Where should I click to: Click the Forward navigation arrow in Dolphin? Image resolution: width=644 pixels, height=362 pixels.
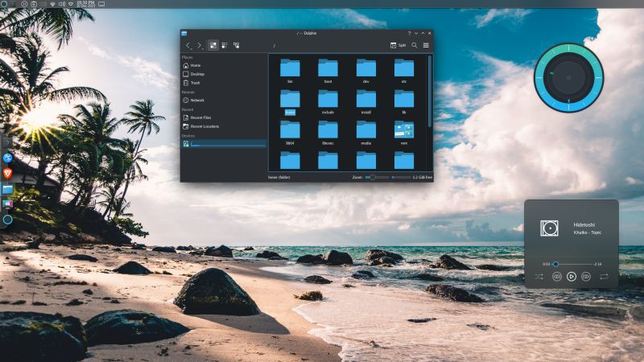coord(200,45)
